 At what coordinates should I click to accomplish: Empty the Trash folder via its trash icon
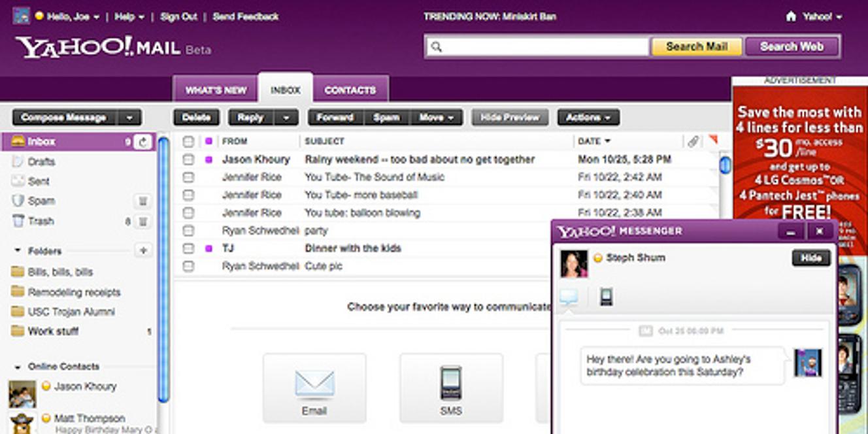click(x=142, y=221)
